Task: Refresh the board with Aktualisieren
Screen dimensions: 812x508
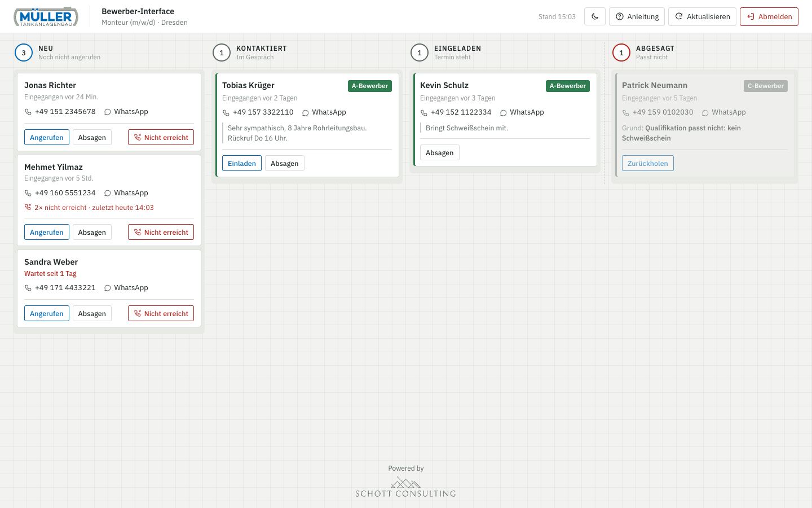Action: point(703,16)
